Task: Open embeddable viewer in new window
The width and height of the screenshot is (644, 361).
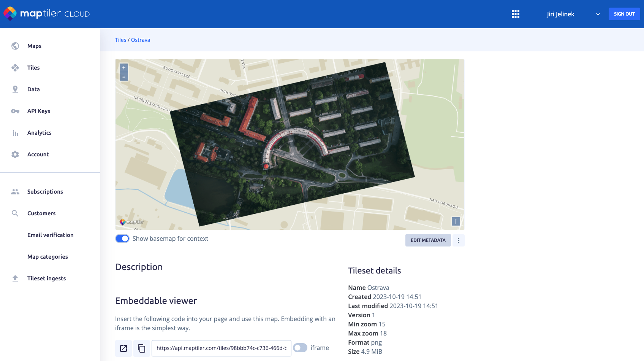Action: pyautogui.click(x=123, y=348)
